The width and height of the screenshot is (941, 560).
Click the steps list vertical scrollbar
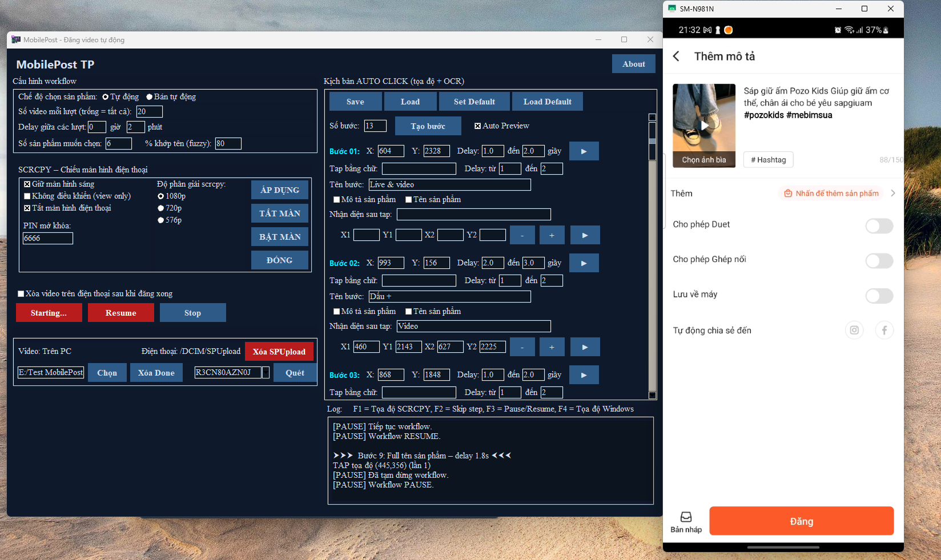point(652,257)
